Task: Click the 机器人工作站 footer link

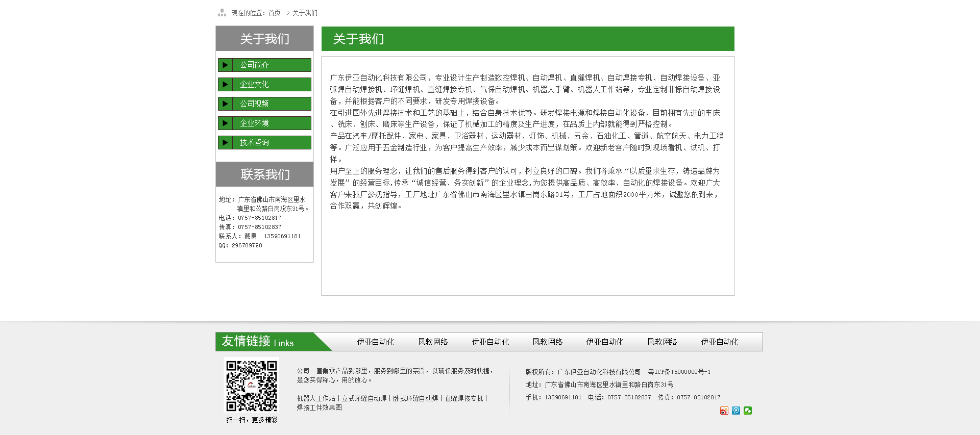Action: (x=316, y=399)
